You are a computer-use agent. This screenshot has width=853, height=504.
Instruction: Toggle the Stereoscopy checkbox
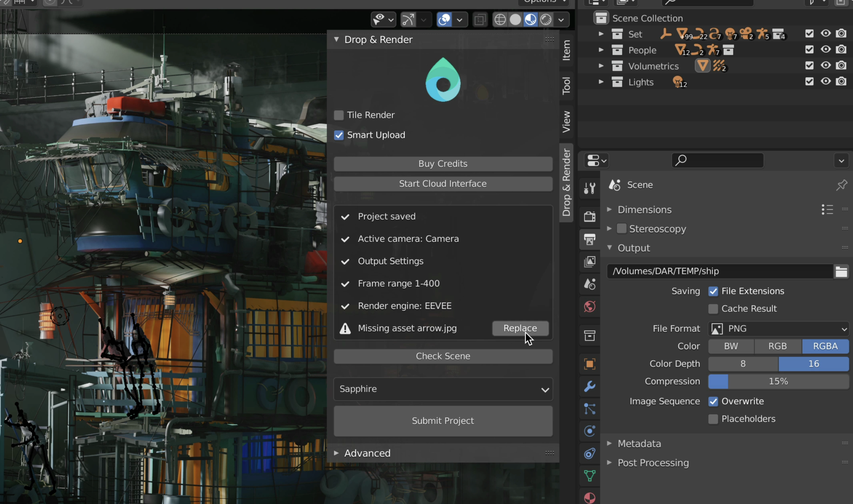pyautogui.click(x=621, y=229)
